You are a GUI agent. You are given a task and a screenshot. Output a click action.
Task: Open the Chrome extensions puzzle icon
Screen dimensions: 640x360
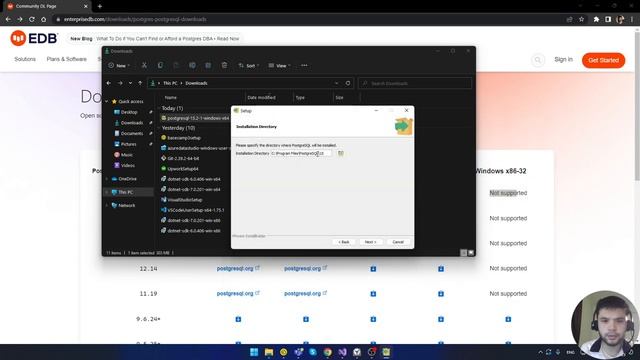pos(596,19)
